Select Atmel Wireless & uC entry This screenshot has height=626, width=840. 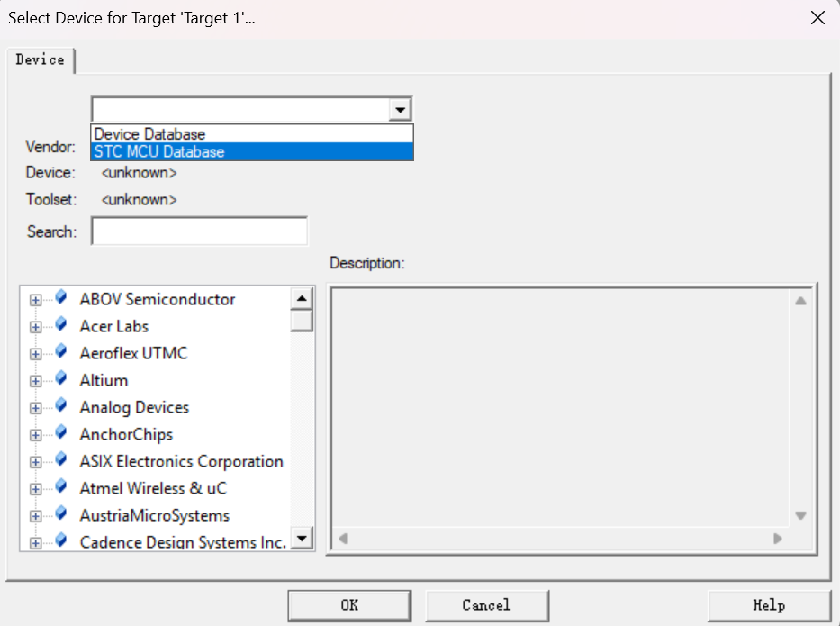153,488
